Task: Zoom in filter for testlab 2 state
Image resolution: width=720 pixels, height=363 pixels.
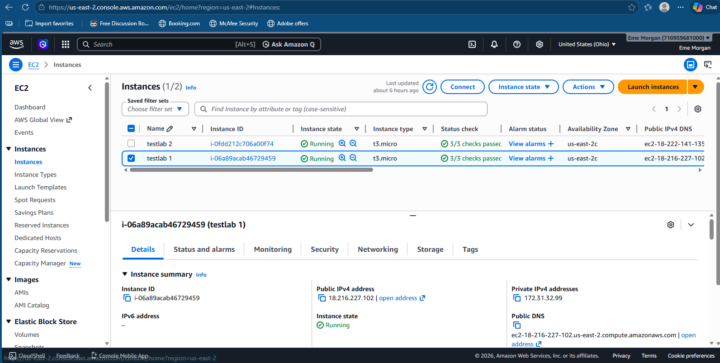Action: pos(342,144)
